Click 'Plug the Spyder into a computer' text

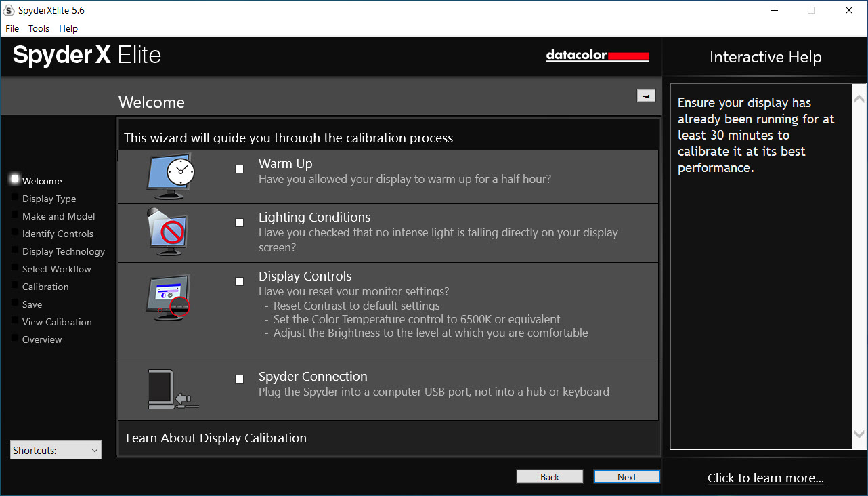pyautogui.click(x=434, y=392)
